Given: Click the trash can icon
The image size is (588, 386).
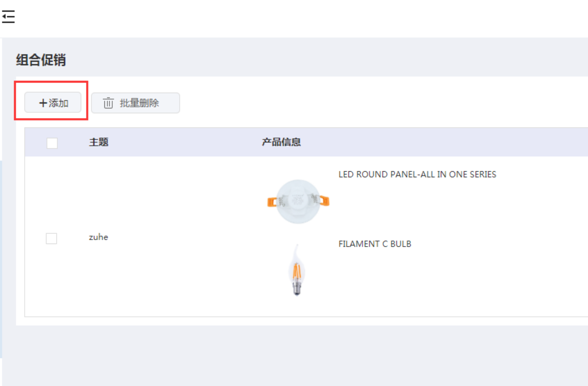Looking at the screenshot, I should (108, 103).
